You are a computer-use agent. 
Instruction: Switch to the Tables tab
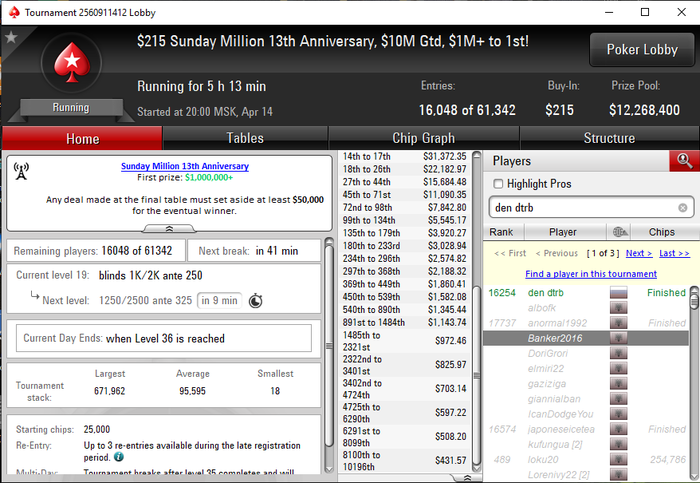pos(245,138)
